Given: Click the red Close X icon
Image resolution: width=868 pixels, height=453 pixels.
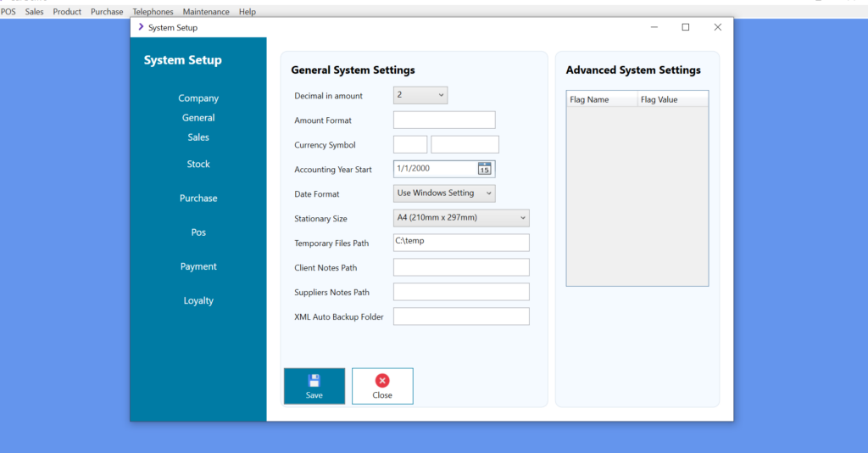Looking at the screenshot, I should [382, 381].
